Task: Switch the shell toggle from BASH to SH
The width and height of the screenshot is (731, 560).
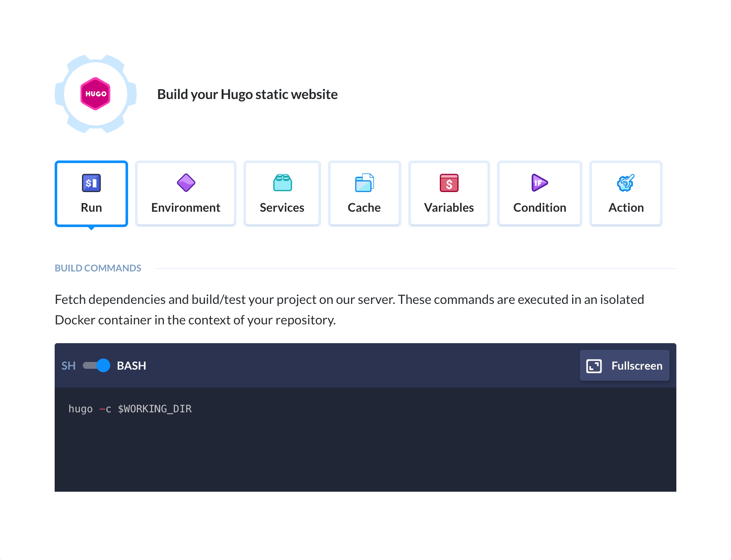Action: click(x=96, y=365)
